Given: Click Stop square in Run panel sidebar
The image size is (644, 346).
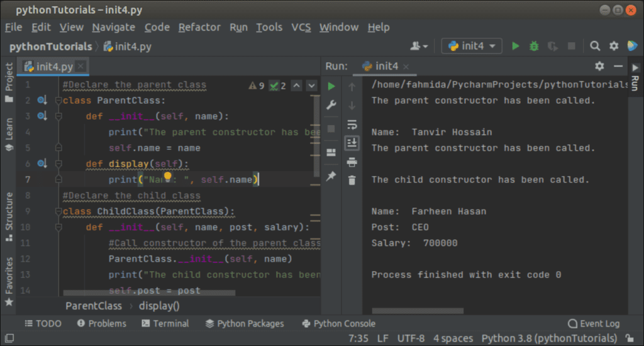Looking at the screenshot, I should [331, 129].
